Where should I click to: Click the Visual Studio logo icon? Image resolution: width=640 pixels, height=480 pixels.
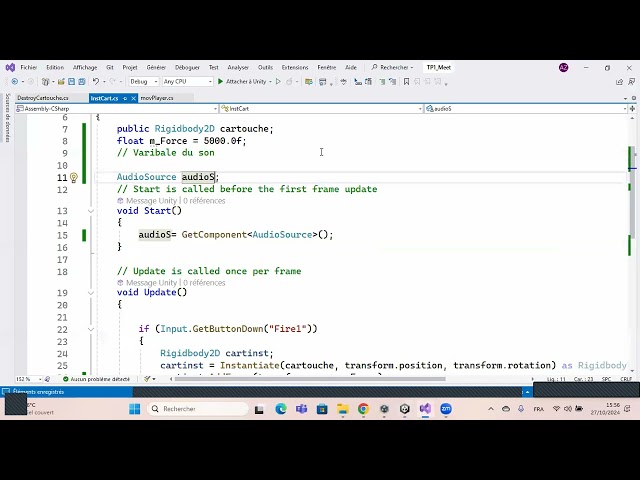click(x=10, y=67)
